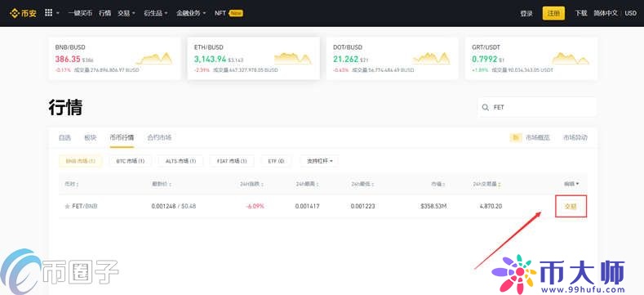
Task: Star the FET/BNB pair as favorite
Action: [67, 206]
